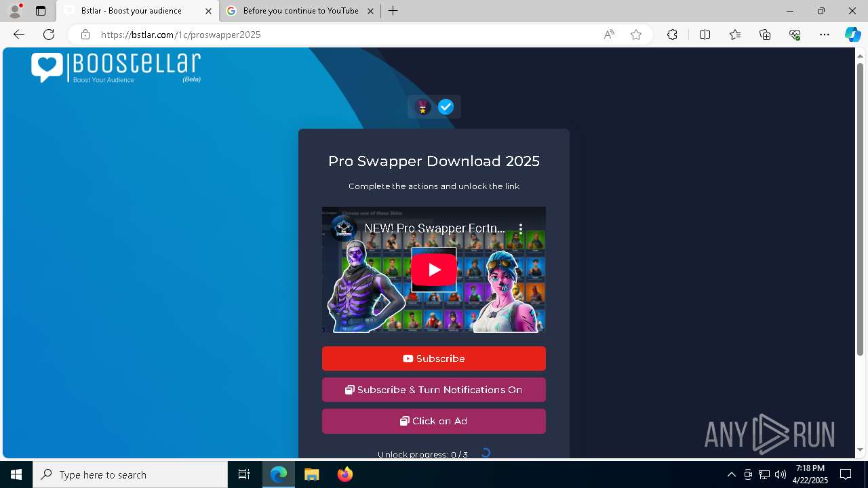Image resolution: width=868 pixels, height=488 pixels.
Task: Open the Extensions menu
Action: (x=672, y=35)
